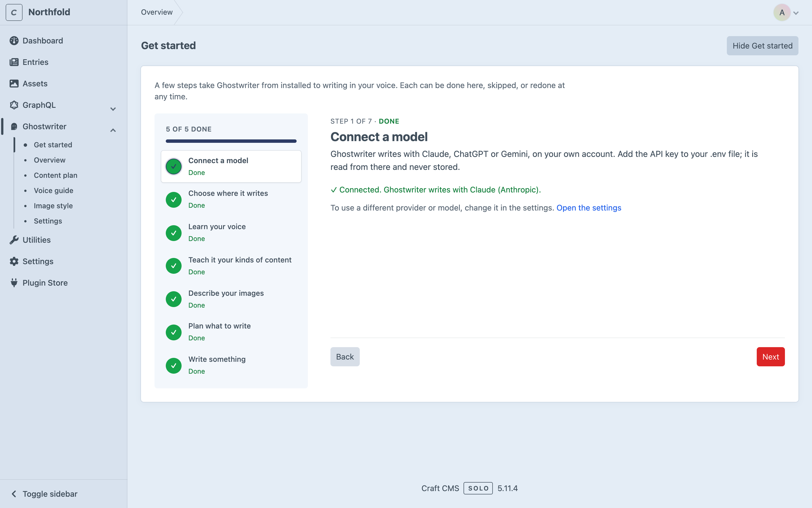Click the Ghostwriter ghost icon
Viewport: 812px width, 508px height.
(x=14, y=127)
